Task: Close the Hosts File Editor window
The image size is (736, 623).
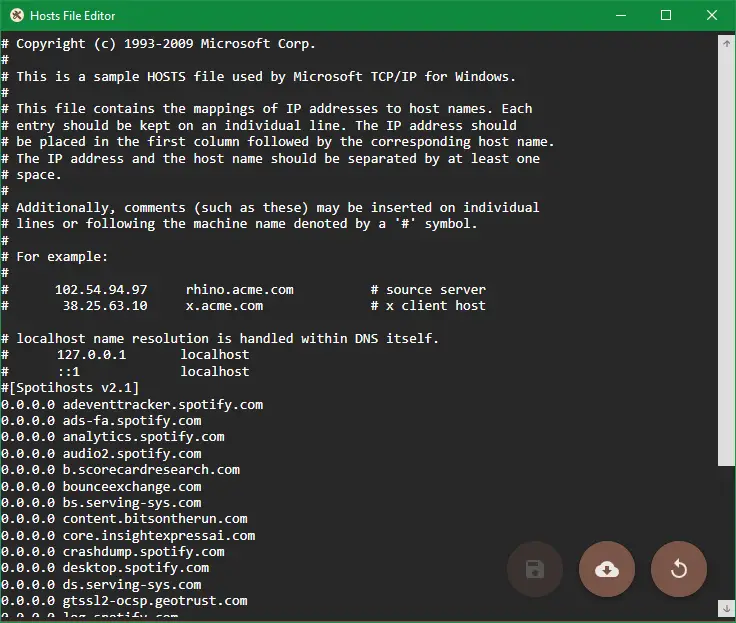Action: pos(712,15)
